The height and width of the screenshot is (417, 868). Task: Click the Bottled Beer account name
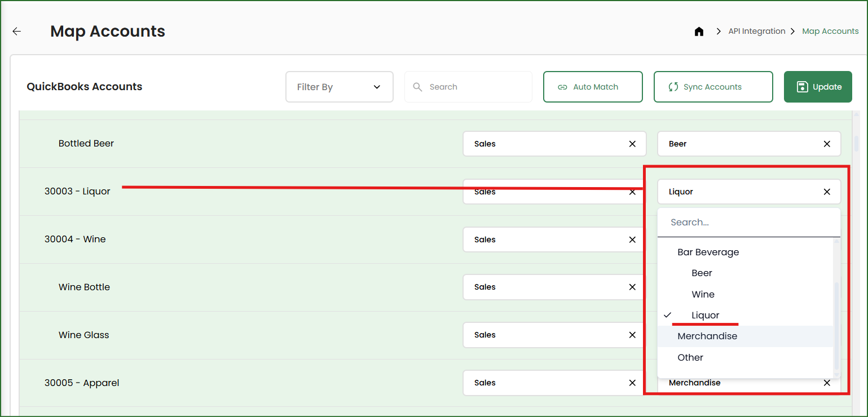click(86, 144)
